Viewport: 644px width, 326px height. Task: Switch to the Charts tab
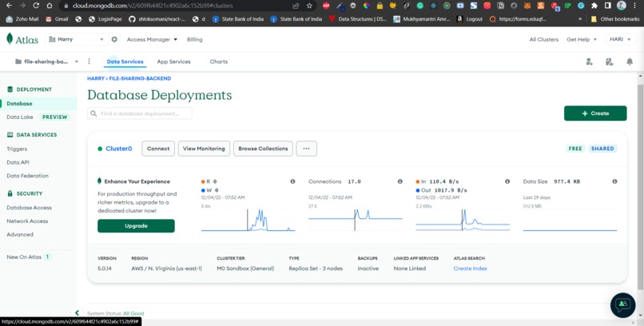click(x=218, y=62)
